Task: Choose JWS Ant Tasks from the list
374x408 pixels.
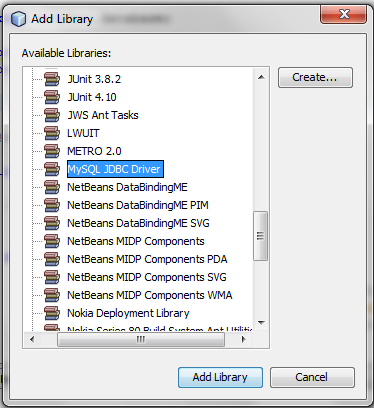Action: [x=103, y=115]
